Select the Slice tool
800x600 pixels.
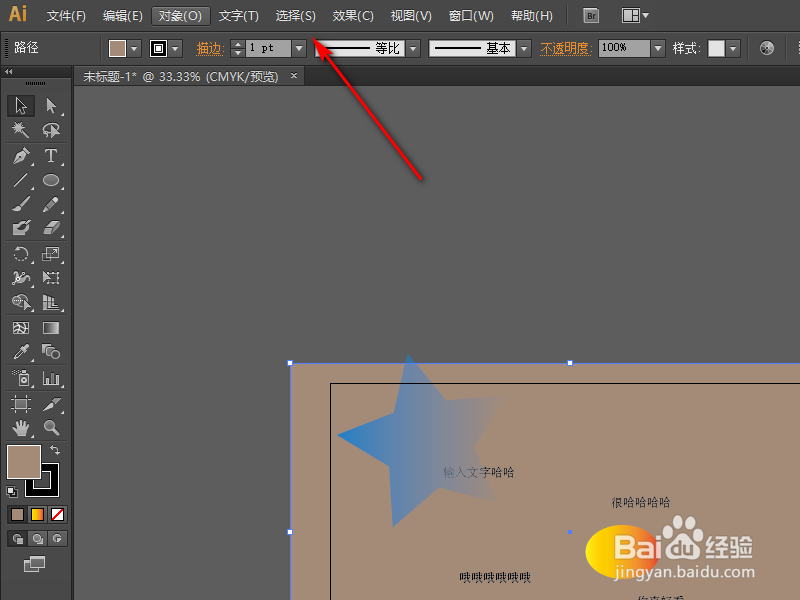(51, 404)
